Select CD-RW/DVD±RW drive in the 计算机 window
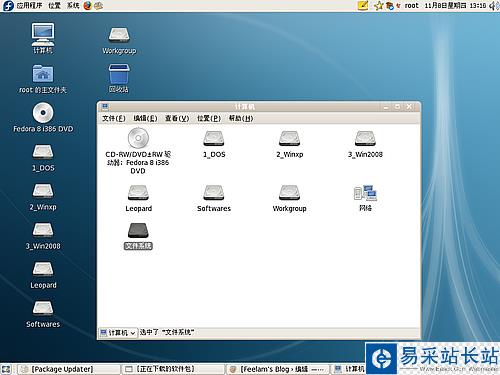500x375 pixels. pyautogui.click(x=138, y=151)
